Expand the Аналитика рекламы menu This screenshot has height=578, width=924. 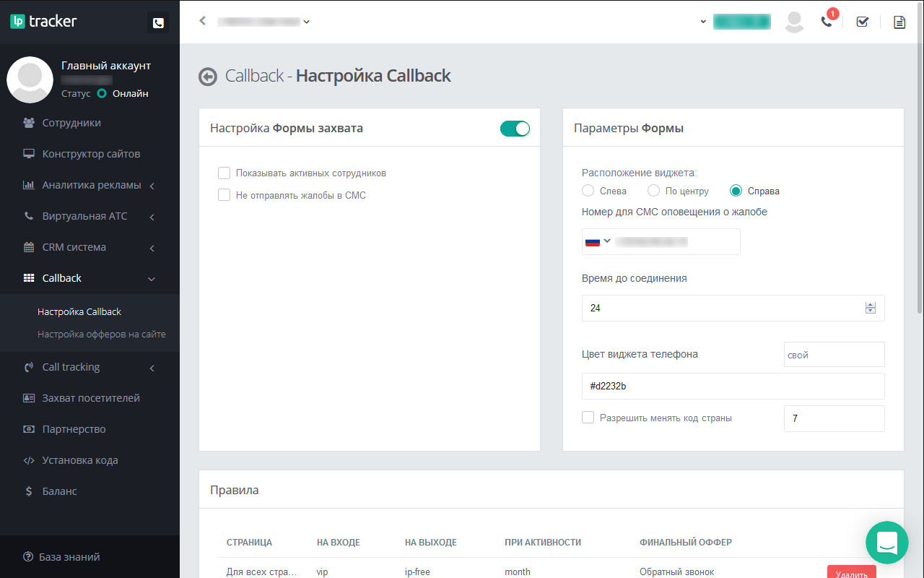(92, 185)
